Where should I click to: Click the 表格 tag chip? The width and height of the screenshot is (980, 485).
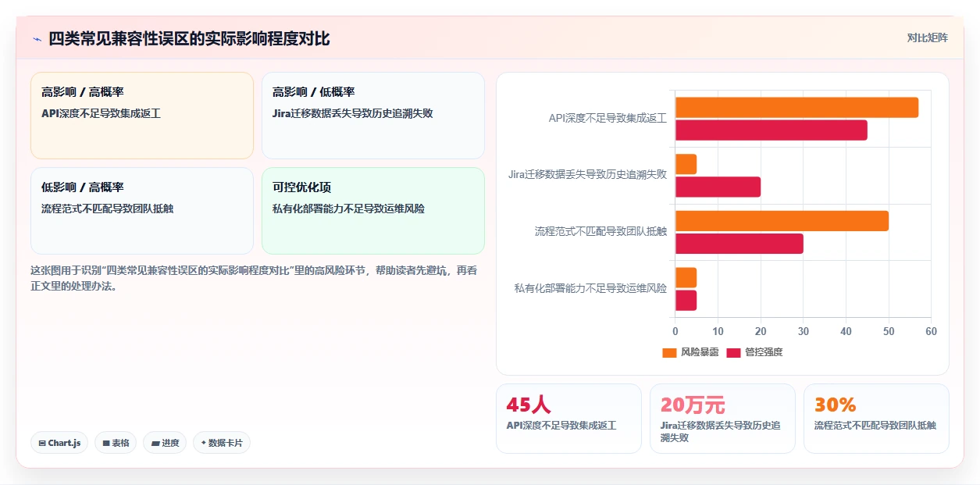coord(116,443)
